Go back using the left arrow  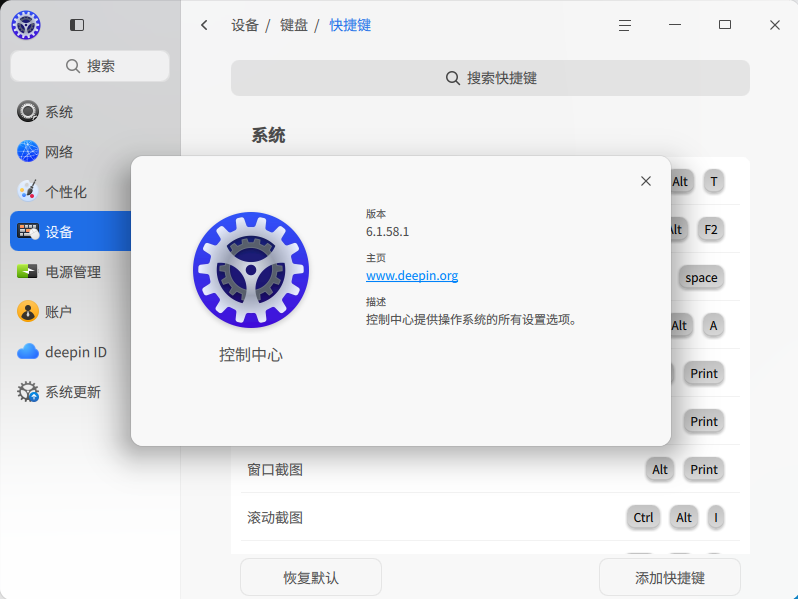point(204,25)
